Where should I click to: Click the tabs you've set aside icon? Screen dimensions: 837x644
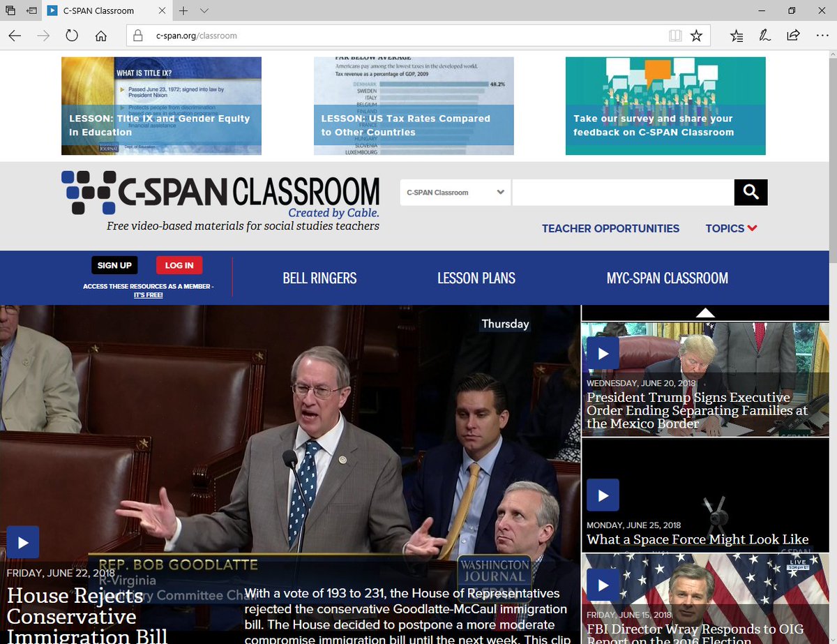click(10, 11)
